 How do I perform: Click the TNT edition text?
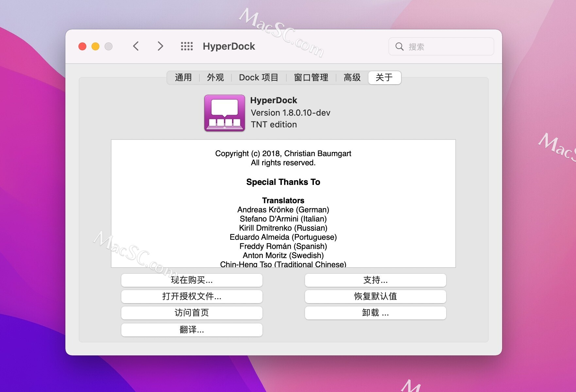pos(274,124)
